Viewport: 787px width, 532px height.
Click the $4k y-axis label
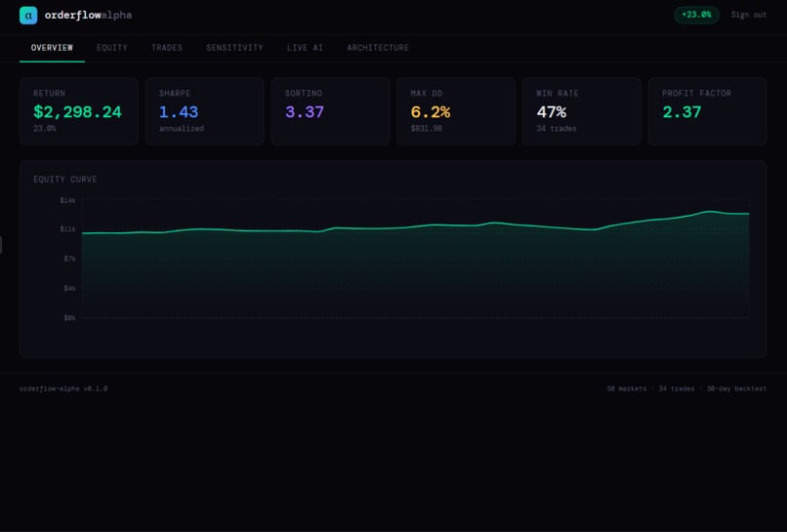pos(69,288)
